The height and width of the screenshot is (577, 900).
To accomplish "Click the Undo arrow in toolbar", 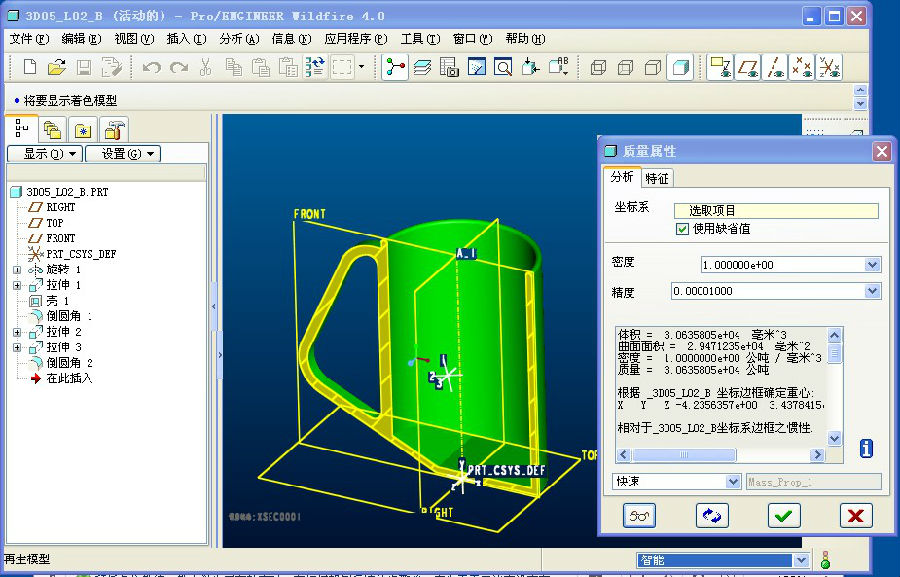I will [151, 67].
